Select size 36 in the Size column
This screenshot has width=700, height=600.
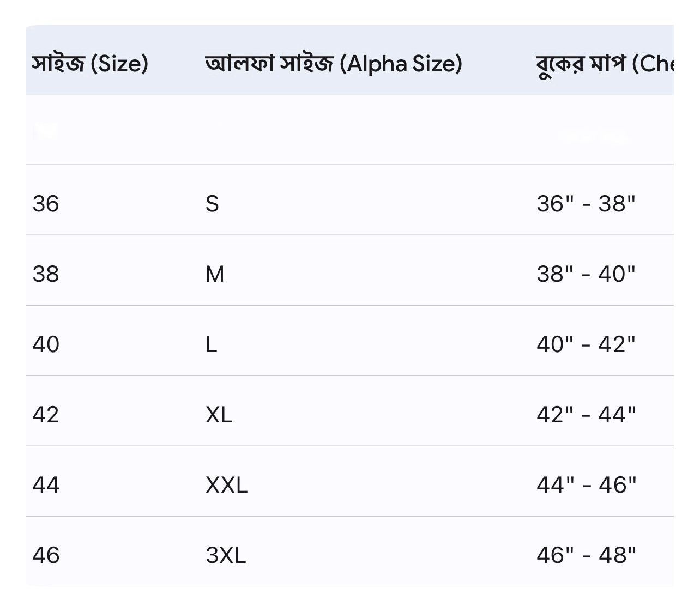tap(46, 204)
